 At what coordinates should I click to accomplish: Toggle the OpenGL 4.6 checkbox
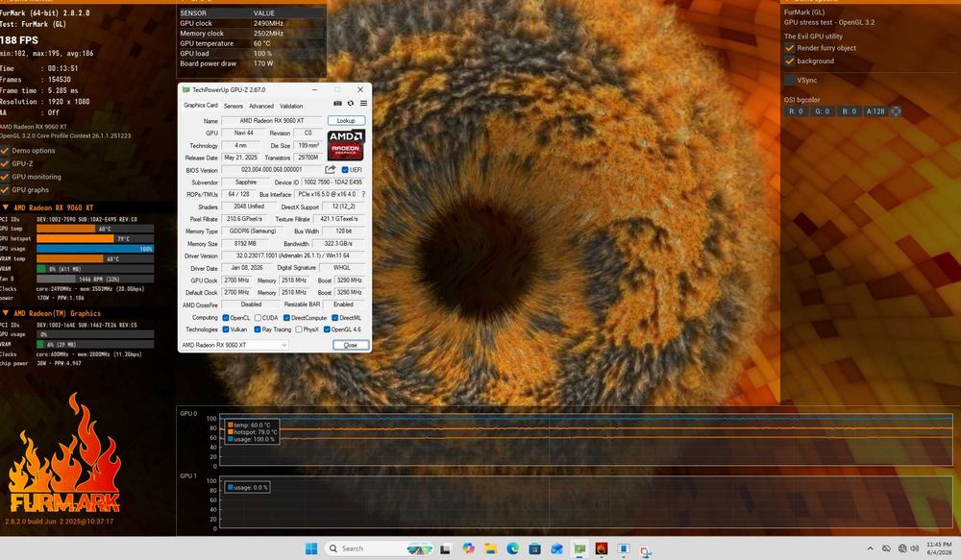click(327, 329)
